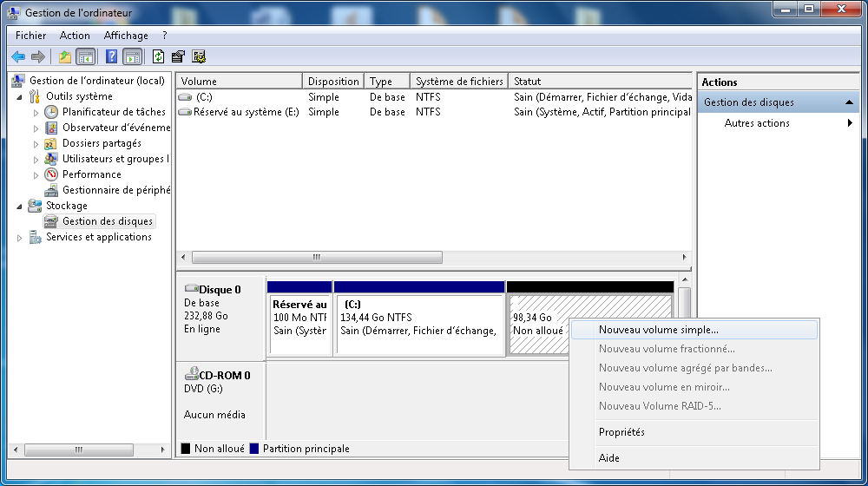Select the Utilisateurs et groupes icon

pyautogui.click(x=51, y=159)
